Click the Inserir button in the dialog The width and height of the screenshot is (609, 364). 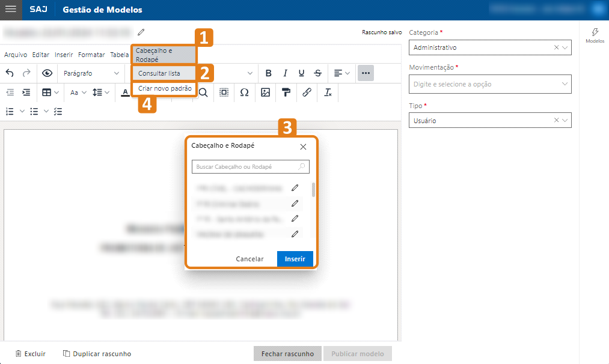[x=295, y=258]
